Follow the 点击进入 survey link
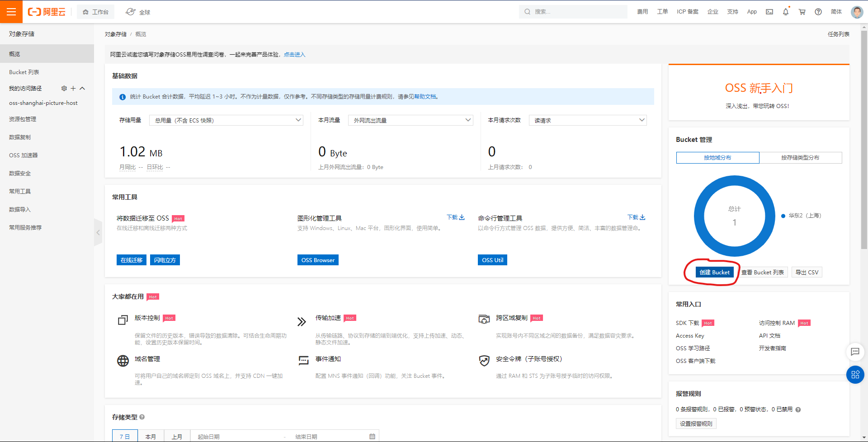Screen dimensions: 868x442 (295, 55)
